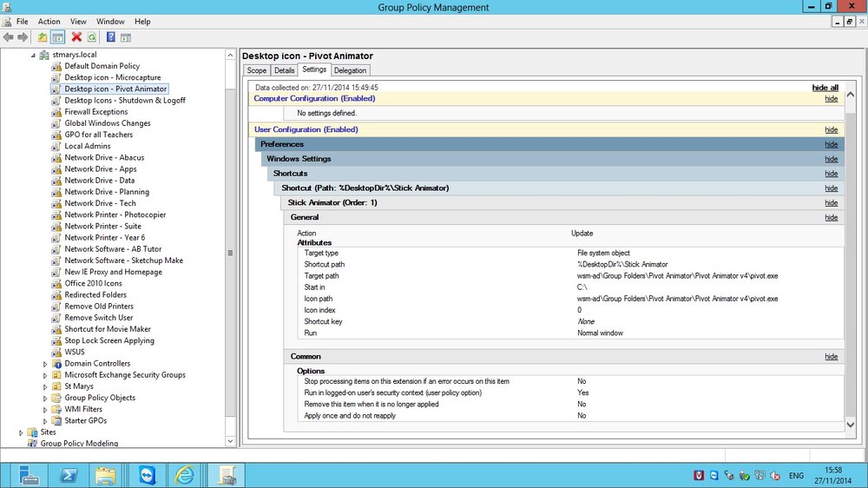
Task: Hide the User Configuration section
Action: (x=831, y=129)
